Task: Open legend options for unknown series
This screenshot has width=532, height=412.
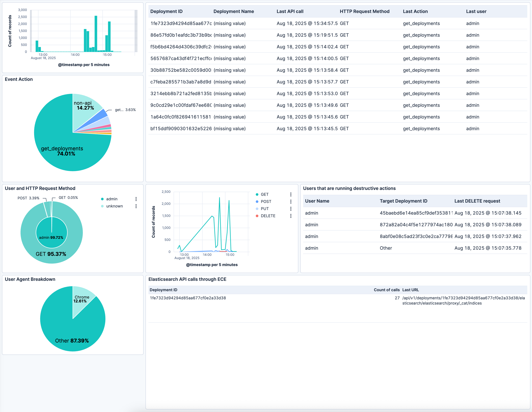Action: pos(136,206)
